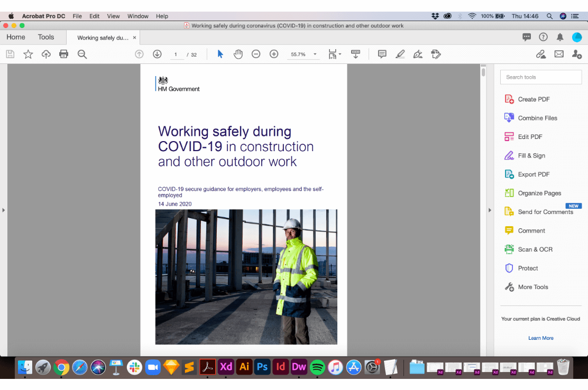Open the View menu
This screenshot has height=390, width=588.
coord(113,16)
